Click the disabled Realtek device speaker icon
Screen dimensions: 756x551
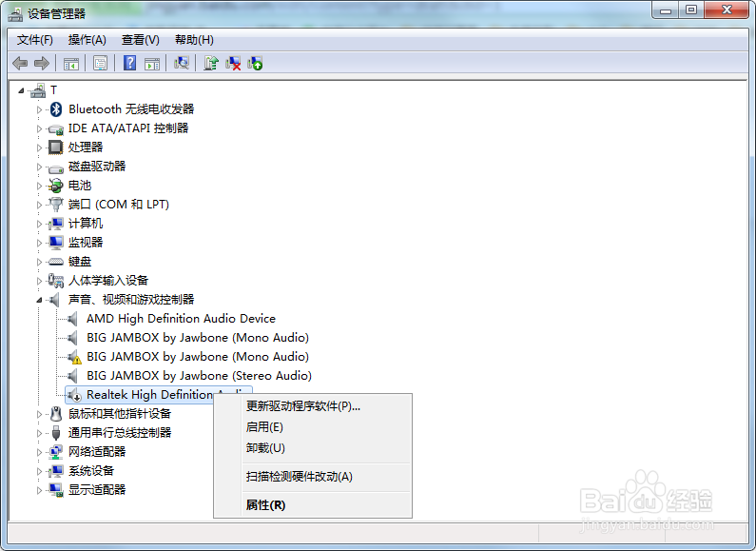click(74, 395)
